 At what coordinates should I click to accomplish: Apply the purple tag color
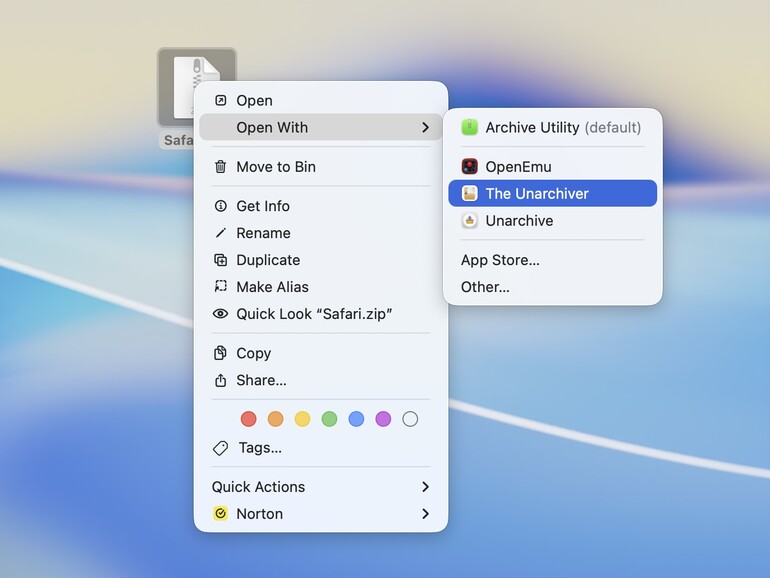(383, 419)
